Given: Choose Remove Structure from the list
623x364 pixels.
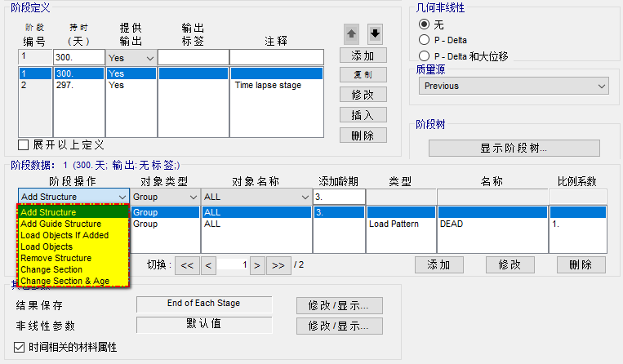Looking at the screenshot, I should (x=56, y=258).
